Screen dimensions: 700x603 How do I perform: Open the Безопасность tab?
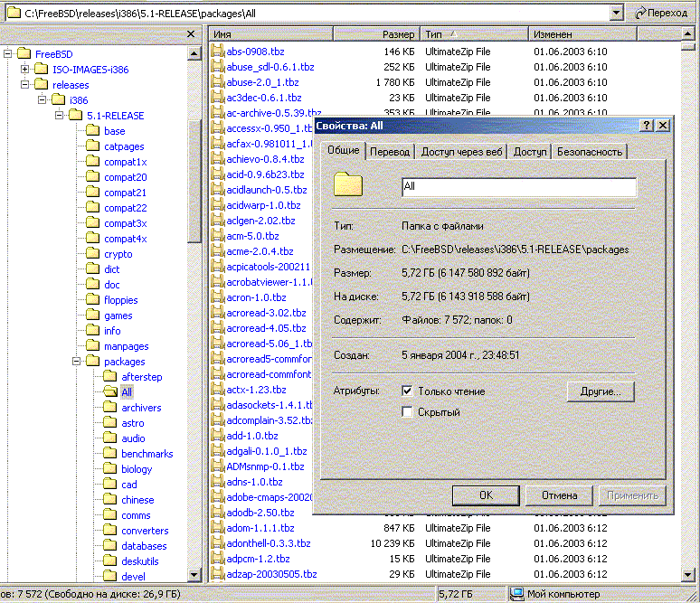(590, 152)
